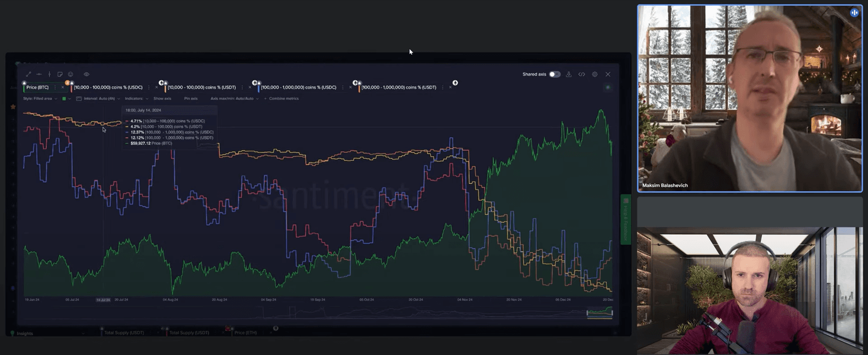Toggle drawings visibility eye icon
Viewport: 868px width, 355px height.
click(86, 74)
